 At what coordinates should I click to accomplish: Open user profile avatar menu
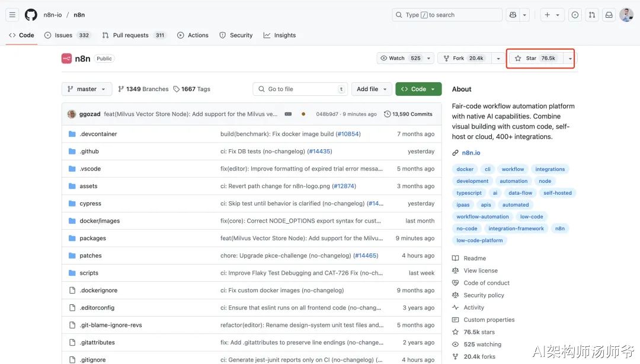pos(626,15)
